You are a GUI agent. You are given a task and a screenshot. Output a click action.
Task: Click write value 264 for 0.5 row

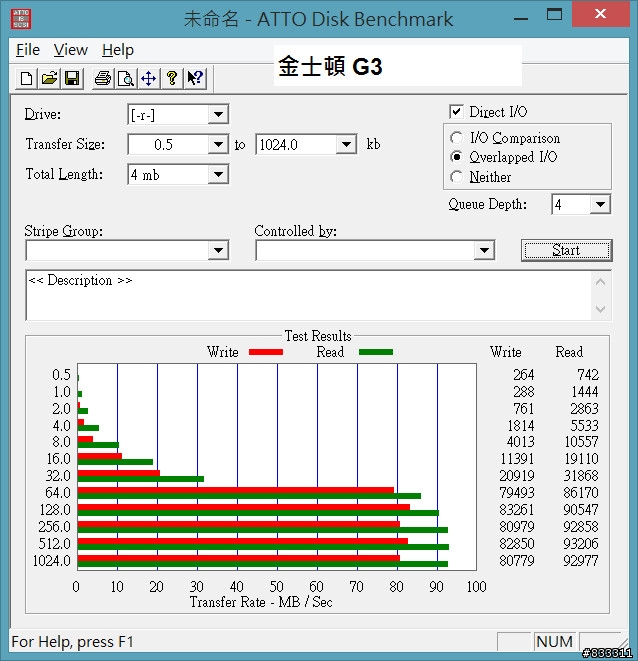(524, 375)
